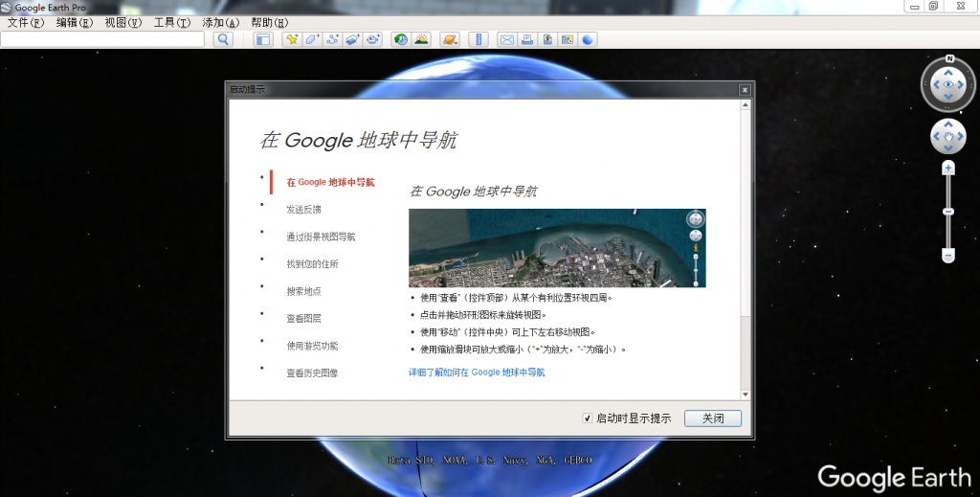Click the print icon in toolbar

(x=526, y=39)
